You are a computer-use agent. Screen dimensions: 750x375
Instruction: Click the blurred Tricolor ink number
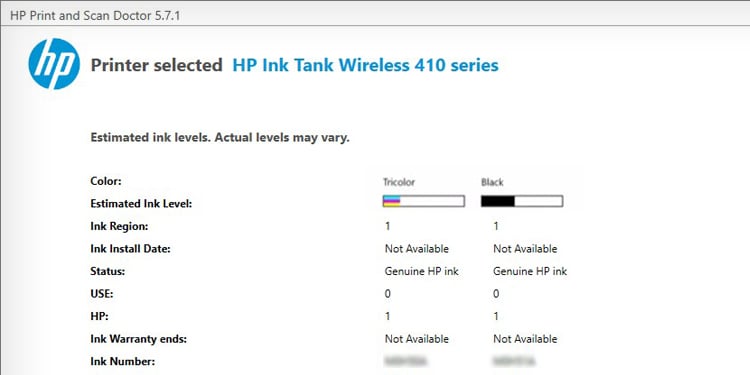406,361
